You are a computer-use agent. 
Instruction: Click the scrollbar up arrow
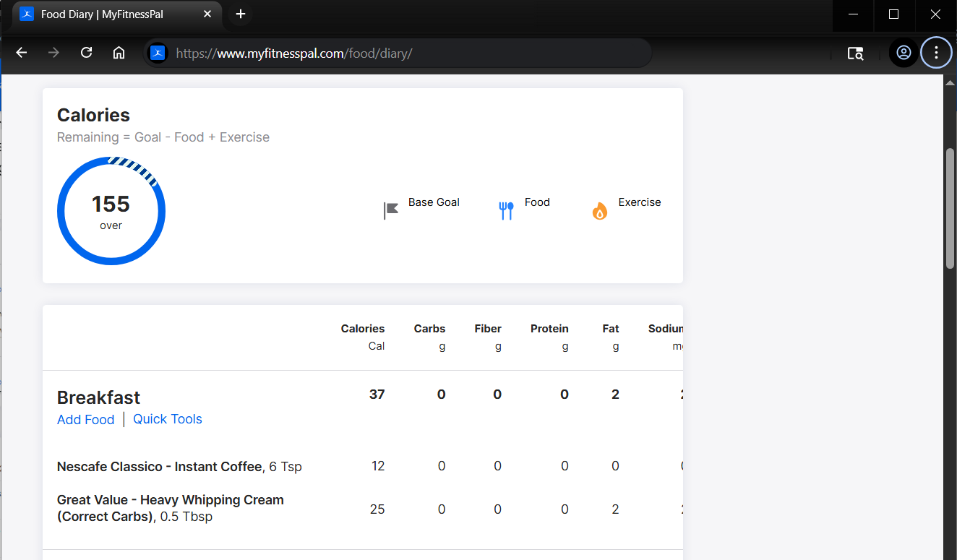(950, 82)
